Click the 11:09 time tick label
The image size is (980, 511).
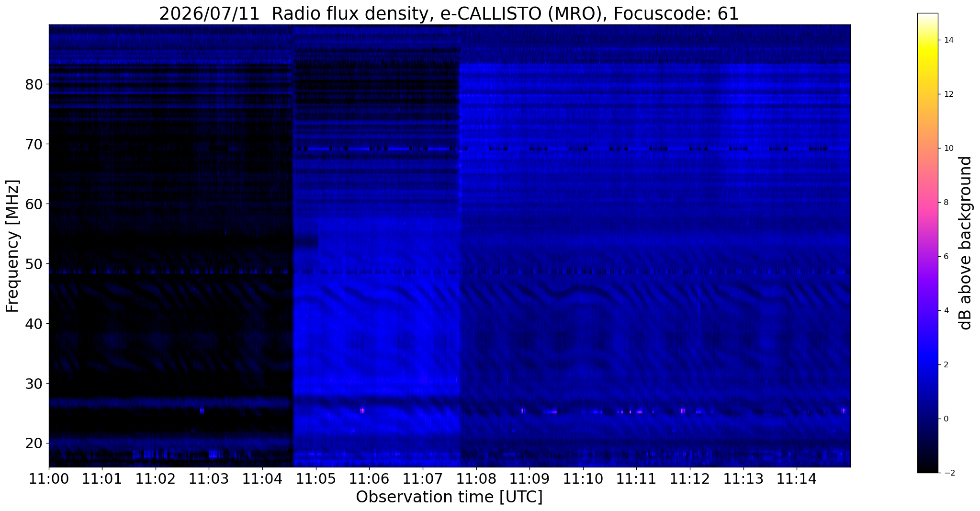529,479
